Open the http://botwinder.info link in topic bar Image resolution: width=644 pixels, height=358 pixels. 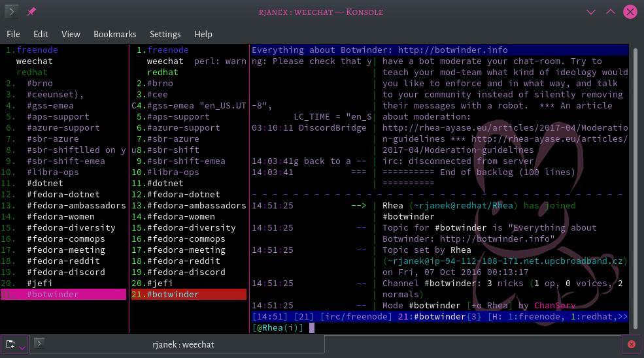452,50
